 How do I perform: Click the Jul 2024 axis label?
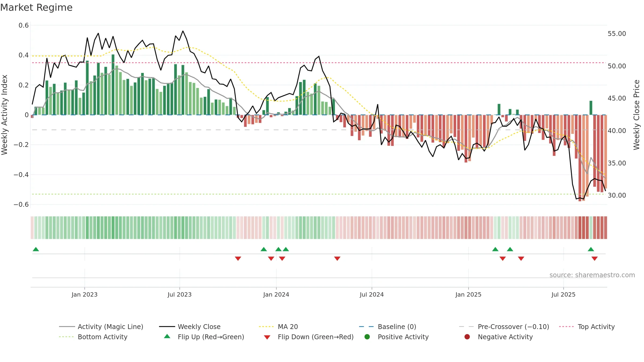[372, 294]
